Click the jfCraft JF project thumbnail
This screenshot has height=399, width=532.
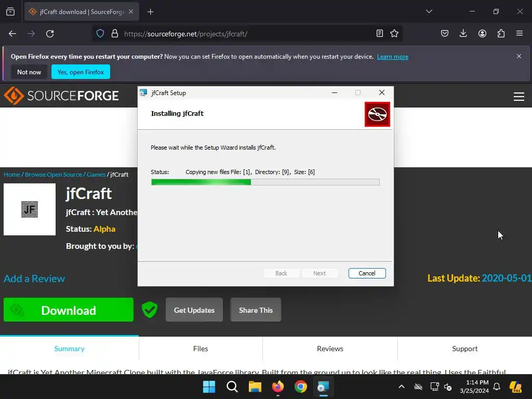click(x=30, y=209)
